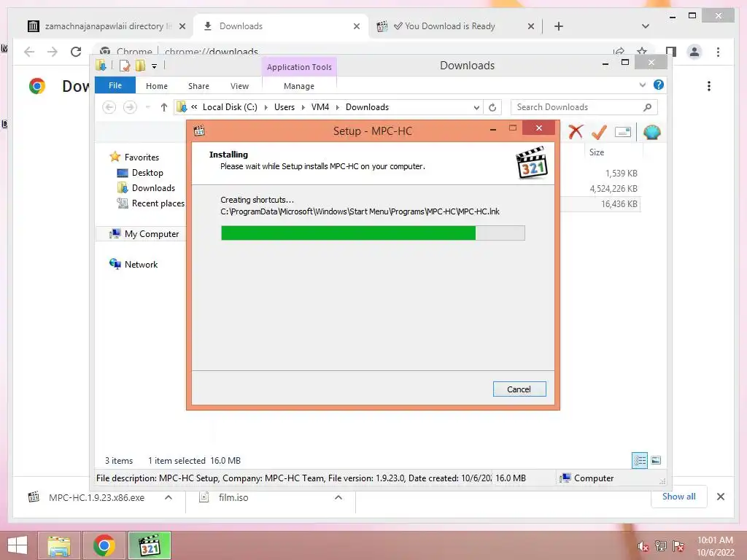Viewport: 747px width, 560px height.
Task: Click the muted volume icon in the system tray
Action: [x=643, y=546]
